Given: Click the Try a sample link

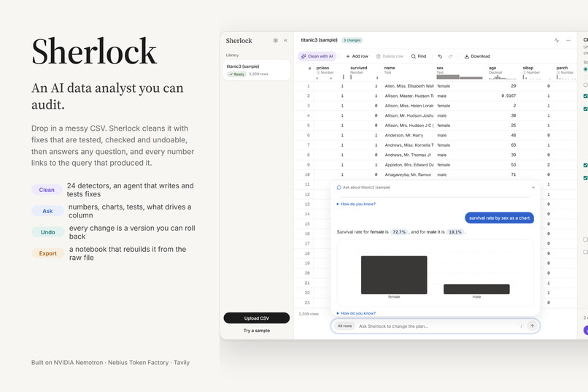Looking at the screenshot, I should (x=257, y=331).
